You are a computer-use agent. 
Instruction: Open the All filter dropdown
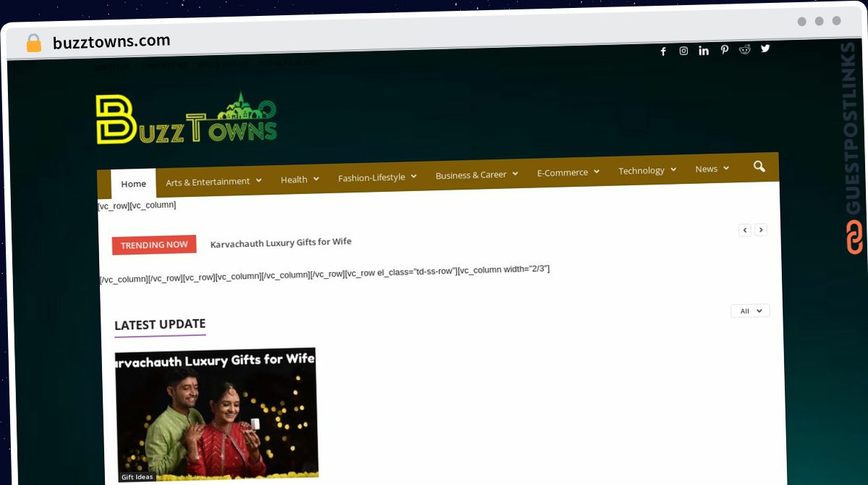click(750, 311)
